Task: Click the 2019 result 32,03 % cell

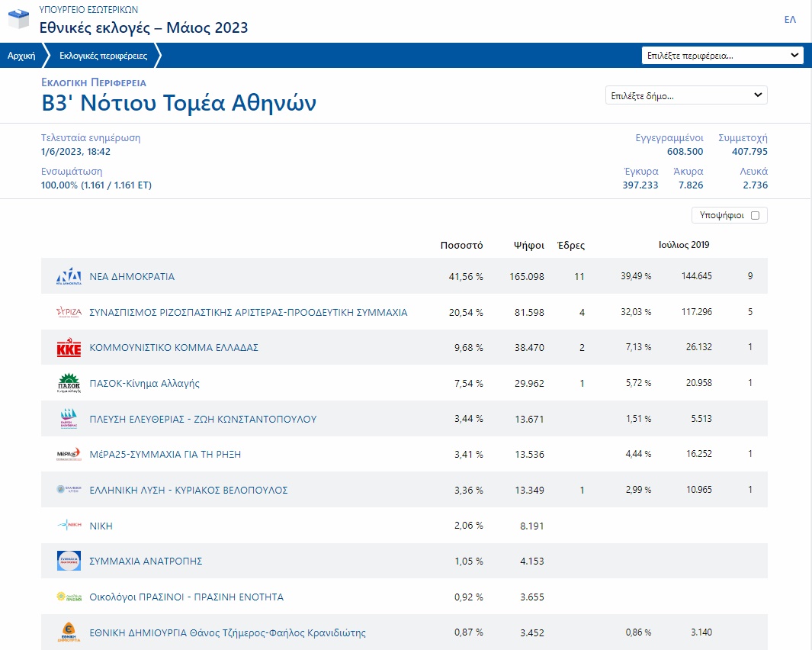Action: tap(636, 311)
